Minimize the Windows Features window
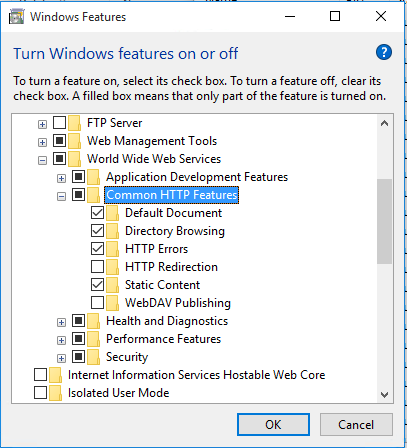Image resolution: width=407 pixels, height=448 pixels. [290, 16]
